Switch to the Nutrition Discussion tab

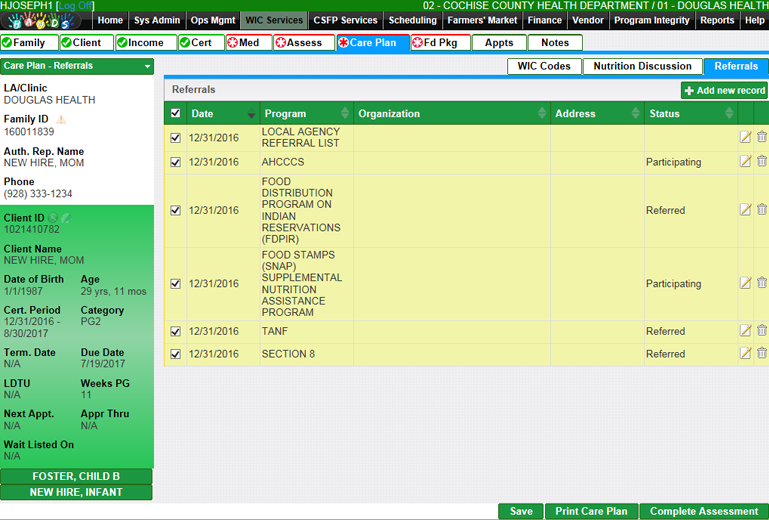642,67
